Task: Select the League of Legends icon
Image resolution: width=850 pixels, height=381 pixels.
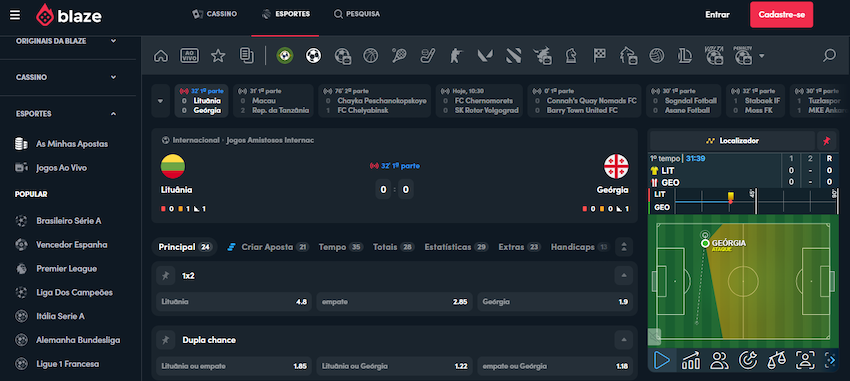Action: point(685,55)
